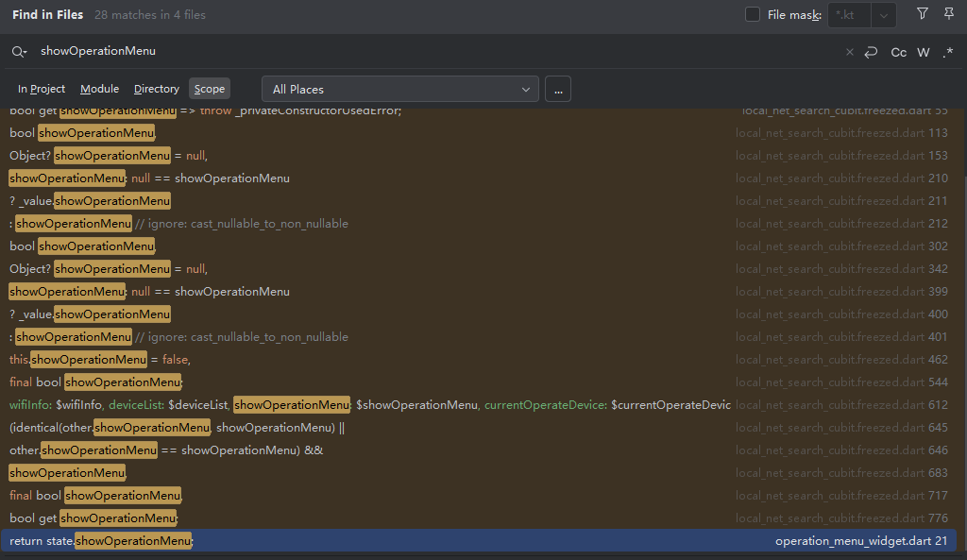Enable the File mask checkbox
Screen dimensions: 967x560
tap(753, 14)
